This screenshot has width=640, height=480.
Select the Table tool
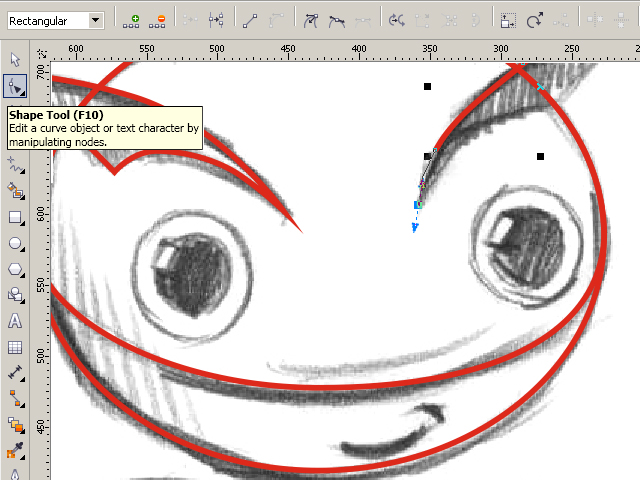coord(15,347)
